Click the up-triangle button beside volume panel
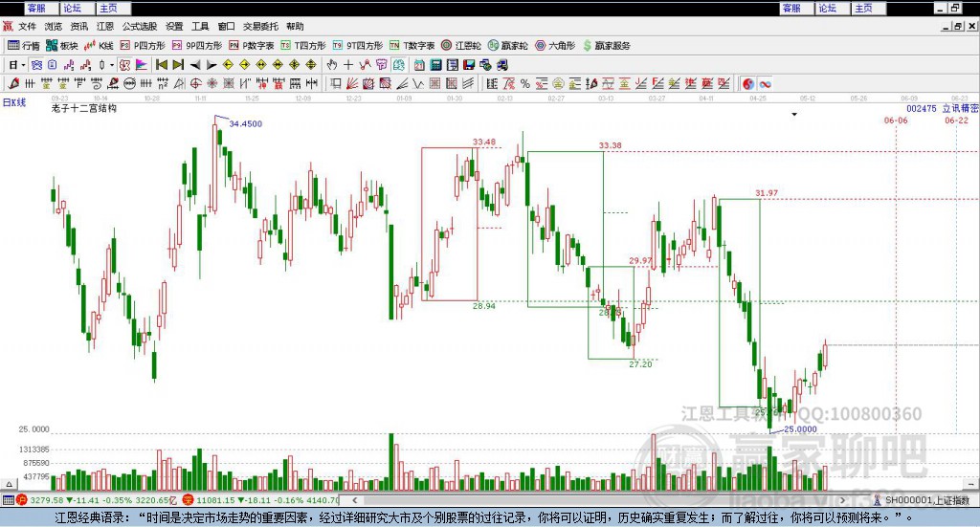This screenshot has width=980, height=527. tap(9, 484)
